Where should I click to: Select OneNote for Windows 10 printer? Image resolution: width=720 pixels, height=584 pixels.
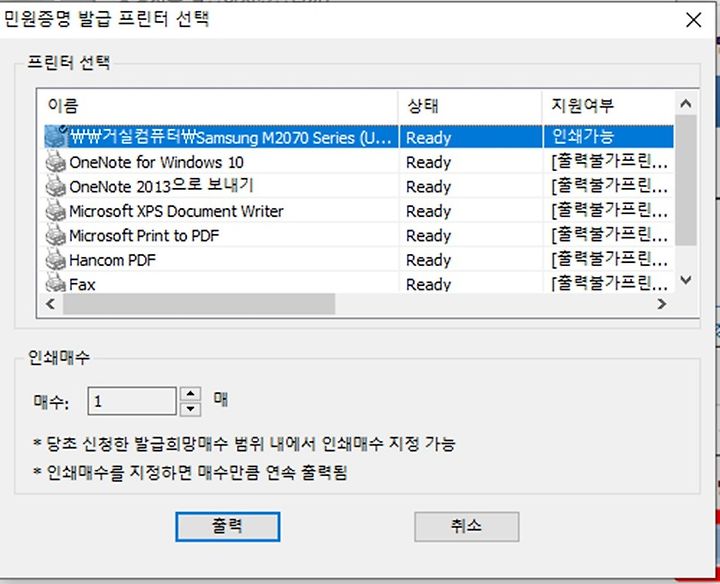pos(156,162)
